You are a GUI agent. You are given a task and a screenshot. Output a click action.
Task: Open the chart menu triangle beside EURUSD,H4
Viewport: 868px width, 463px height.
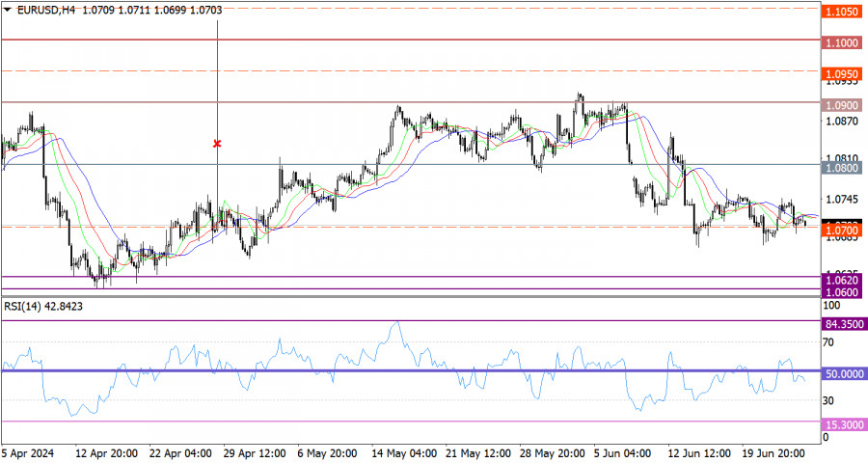[x=7, y=10]
